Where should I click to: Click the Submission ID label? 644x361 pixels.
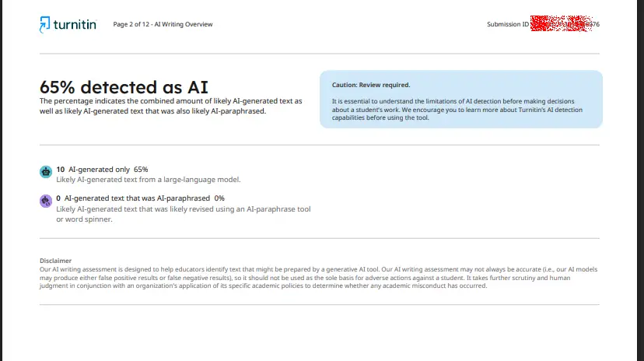[508, 24]
